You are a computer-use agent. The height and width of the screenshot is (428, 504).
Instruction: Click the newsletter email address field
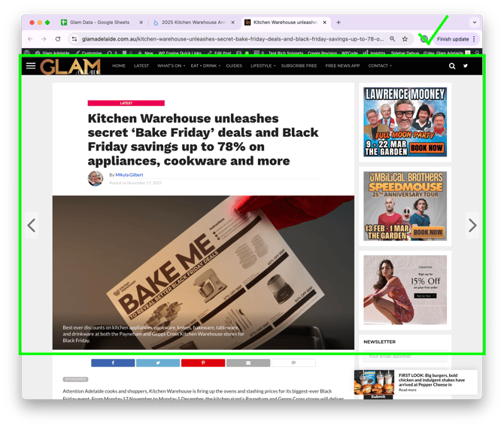coord(405,357)
